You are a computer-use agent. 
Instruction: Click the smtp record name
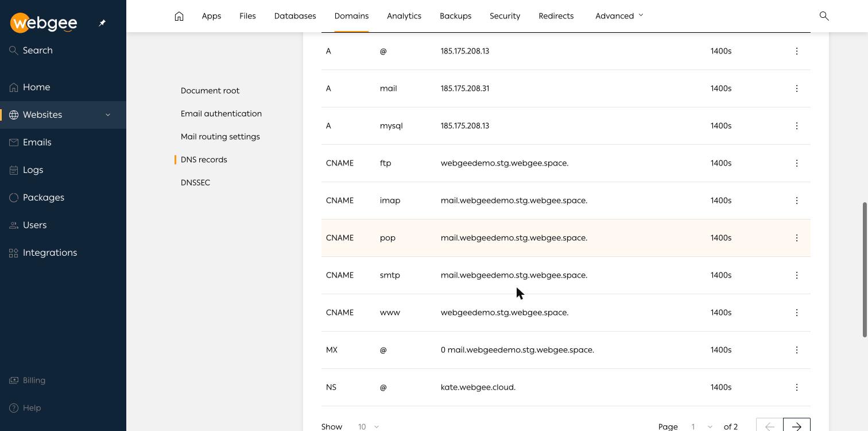click(390, 275)
